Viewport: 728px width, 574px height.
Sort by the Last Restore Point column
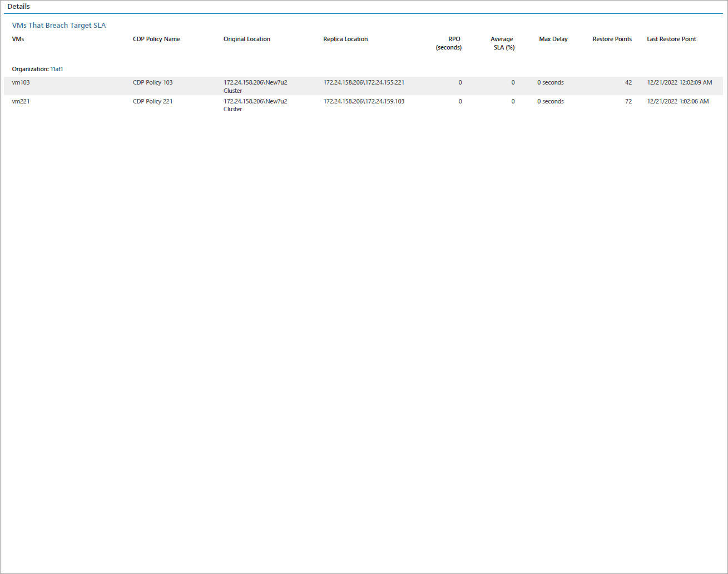[x=671, y=39]
